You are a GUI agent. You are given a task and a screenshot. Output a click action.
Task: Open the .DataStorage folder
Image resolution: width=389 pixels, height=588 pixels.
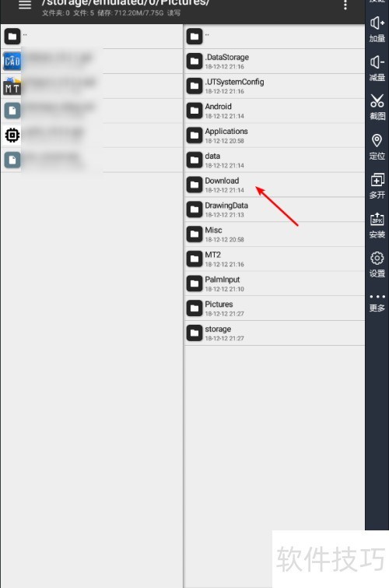275,61
